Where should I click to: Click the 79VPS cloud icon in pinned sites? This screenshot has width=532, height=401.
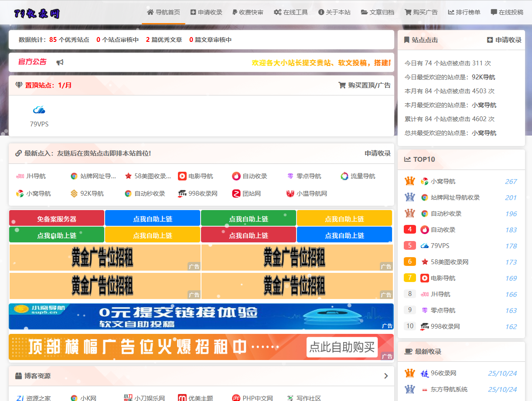[x=39, y=110]
